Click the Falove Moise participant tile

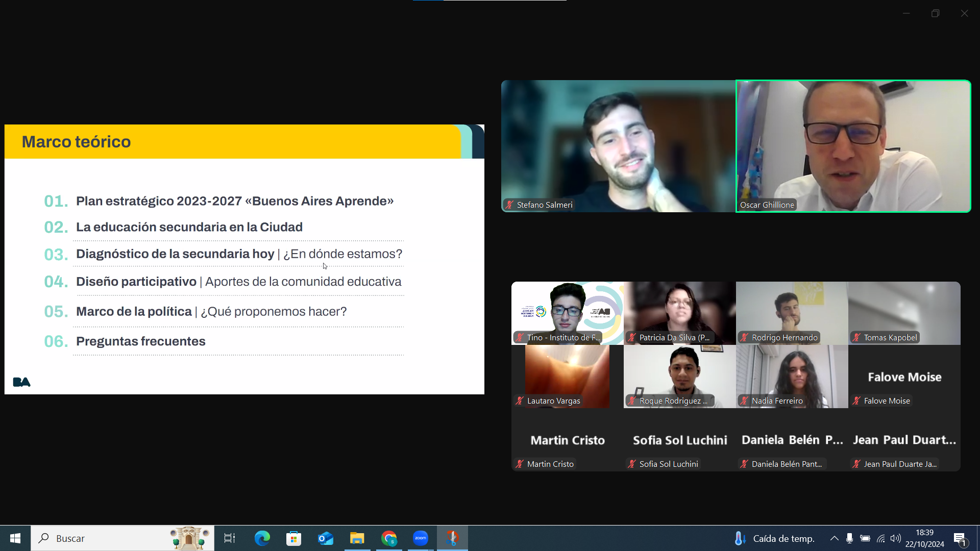tap(904, 377)
